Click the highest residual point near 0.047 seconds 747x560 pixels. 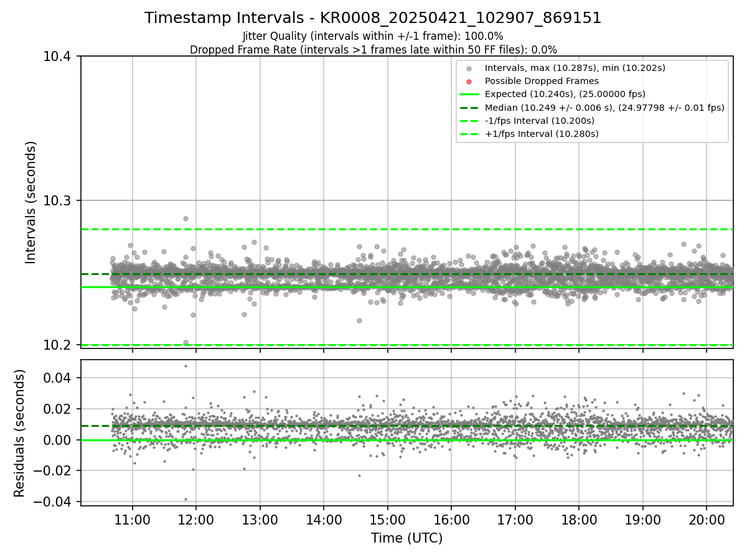186,366
